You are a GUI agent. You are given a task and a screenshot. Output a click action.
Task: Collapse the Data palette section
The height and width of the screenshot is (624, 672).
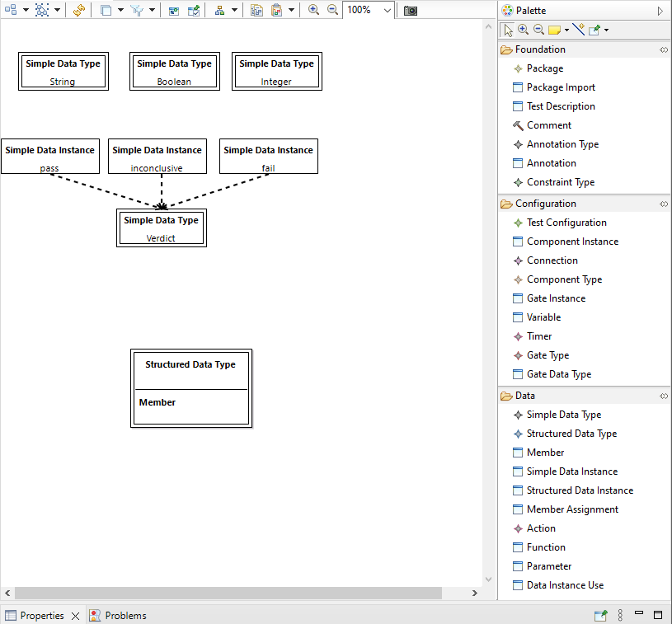tap(664, 395)
